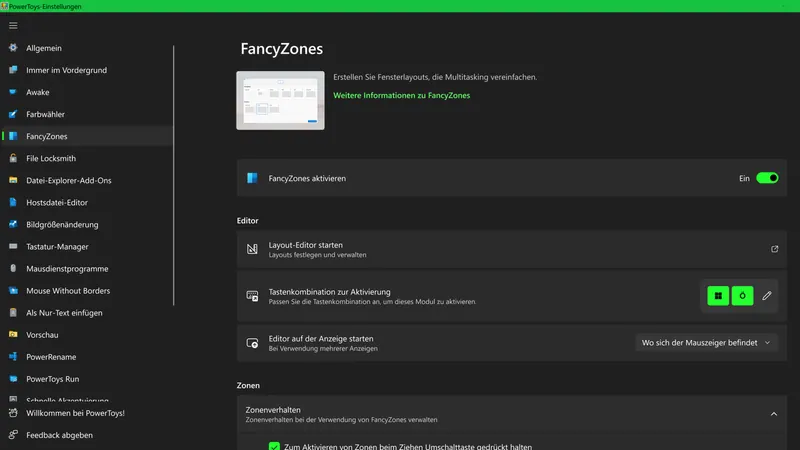This screenshot has width=800, height=450.
Task: Click the Tastenkombination zur Aktivierung icon
Action: pyautogui.click(x=252, y=296)
